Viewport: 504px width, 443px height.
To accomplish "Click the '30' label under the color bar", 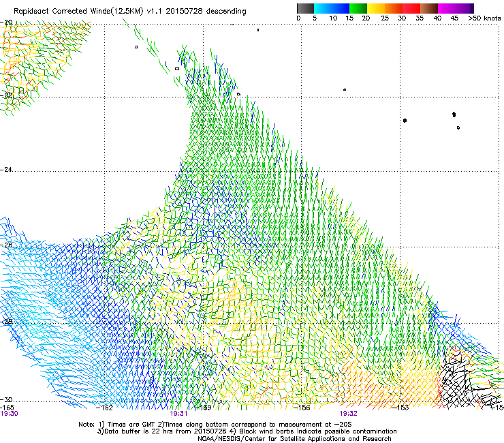I will [402, 18].
